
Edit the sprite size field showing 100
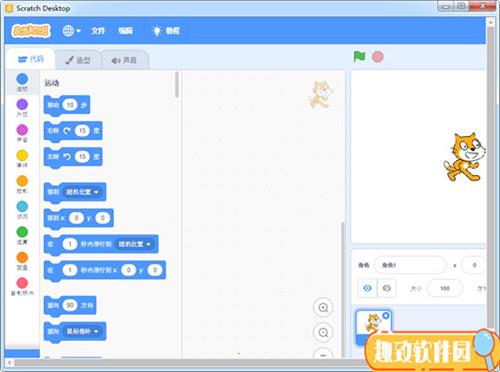pos(445,288)
